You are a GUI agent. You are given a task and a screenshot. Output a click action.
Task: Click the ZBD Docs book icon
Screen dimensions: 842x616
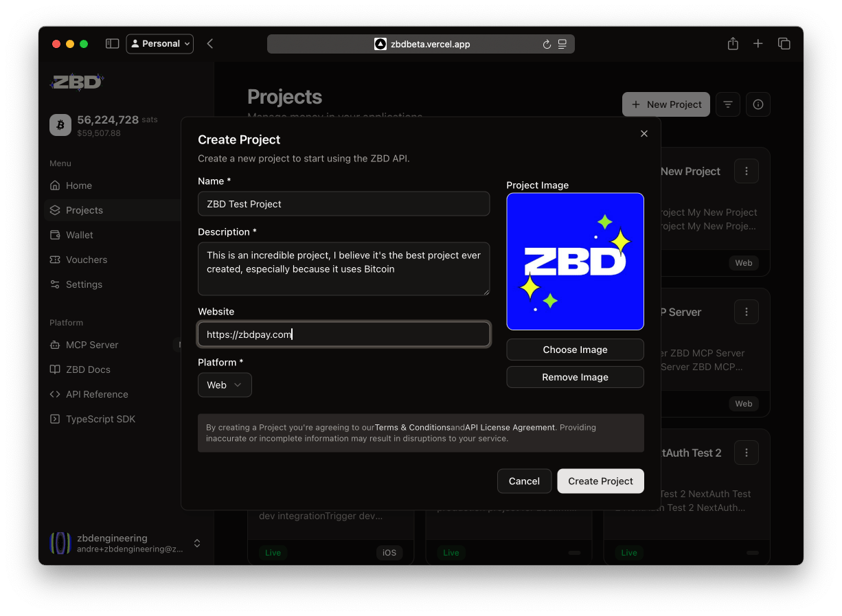point(55,369)
